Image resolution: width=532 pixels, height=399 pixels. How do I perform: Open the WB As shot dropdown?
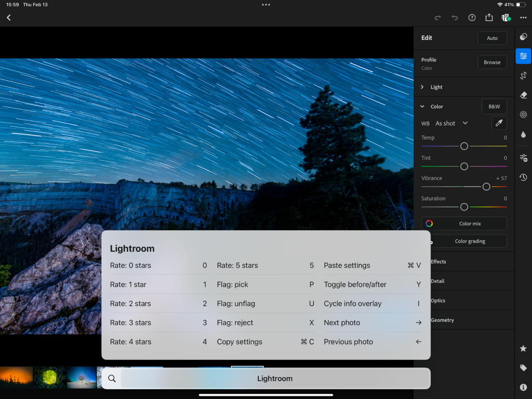[x=451, y=123]
